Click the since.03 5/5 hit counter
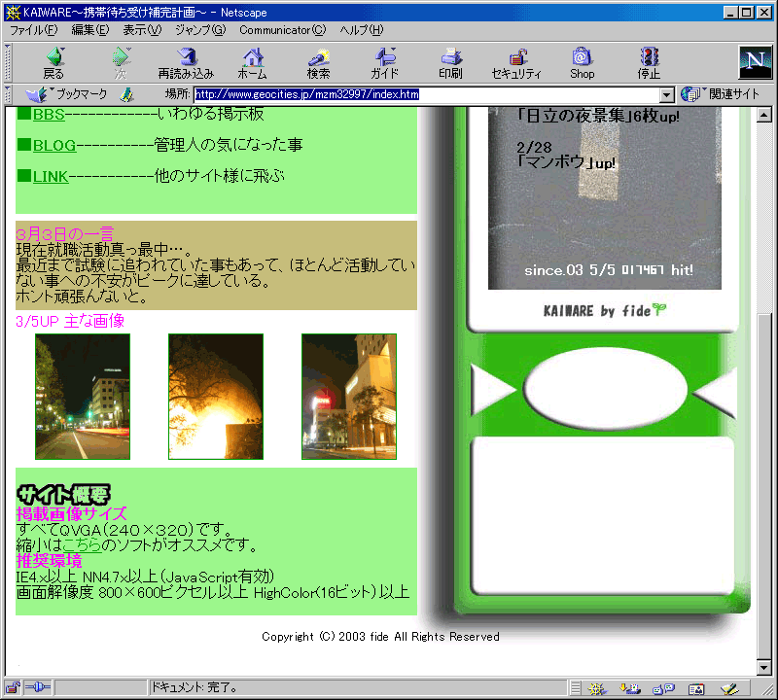Viewport: 778px width, 700px height. tap(609, 270)
